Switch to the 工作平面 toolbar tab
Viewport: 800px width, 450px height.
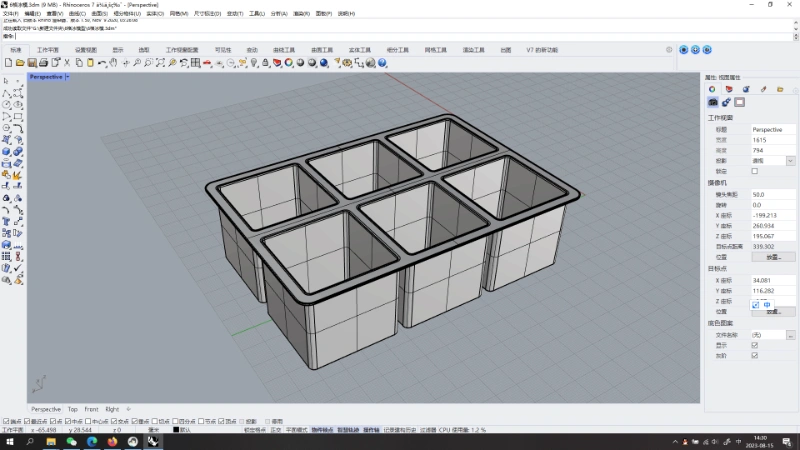(48, 49)
